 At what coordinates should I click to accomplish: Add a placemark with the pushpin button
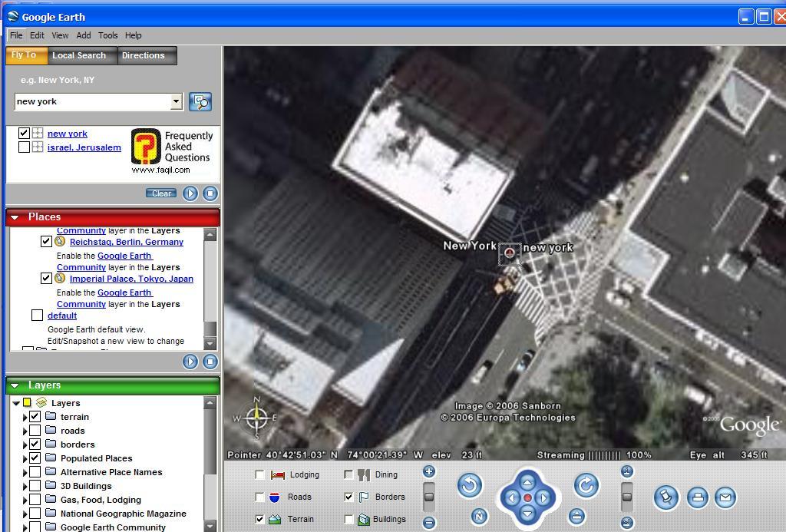click(x=666, y=497)
